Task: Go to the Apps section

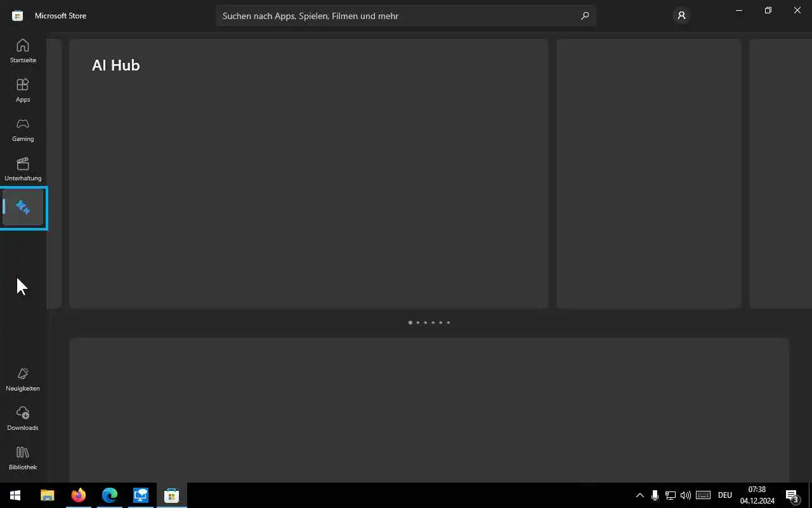Action: [x=23, y=90]
